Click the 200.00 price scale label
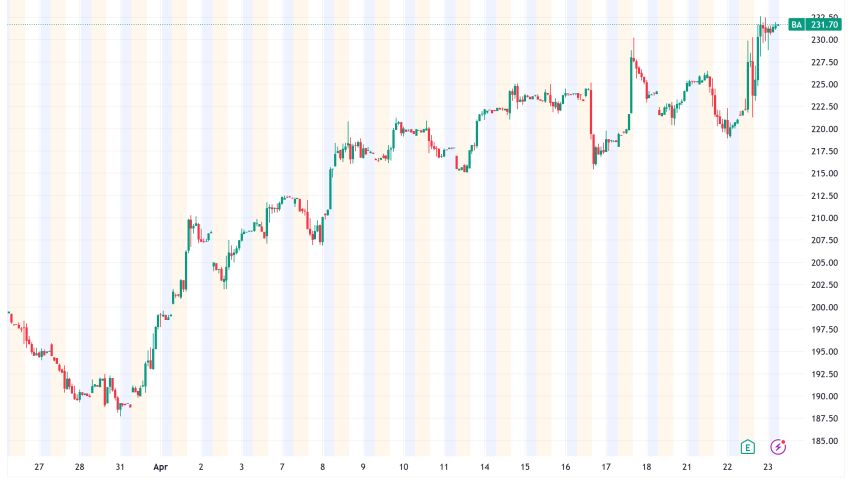 tap(825, 307)
